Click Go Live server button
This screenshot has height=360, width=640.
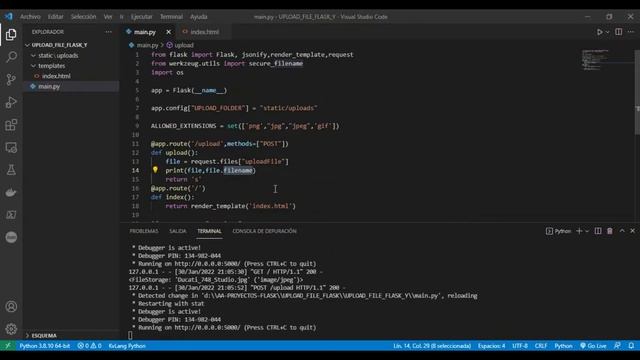click(x=593, y=346)
